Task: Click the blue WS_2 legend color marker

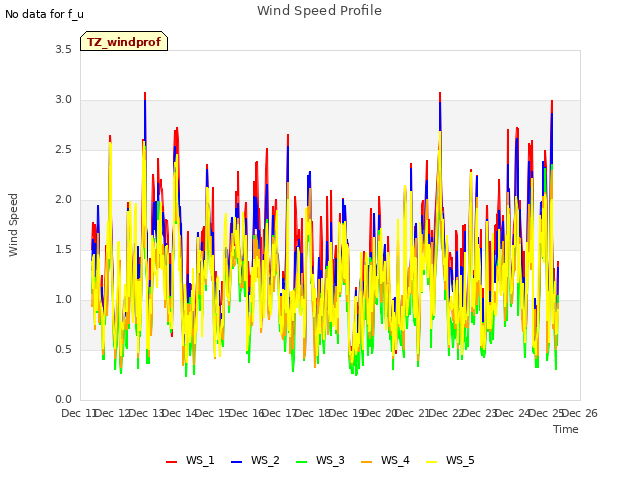Action: (x=236, y=462)
